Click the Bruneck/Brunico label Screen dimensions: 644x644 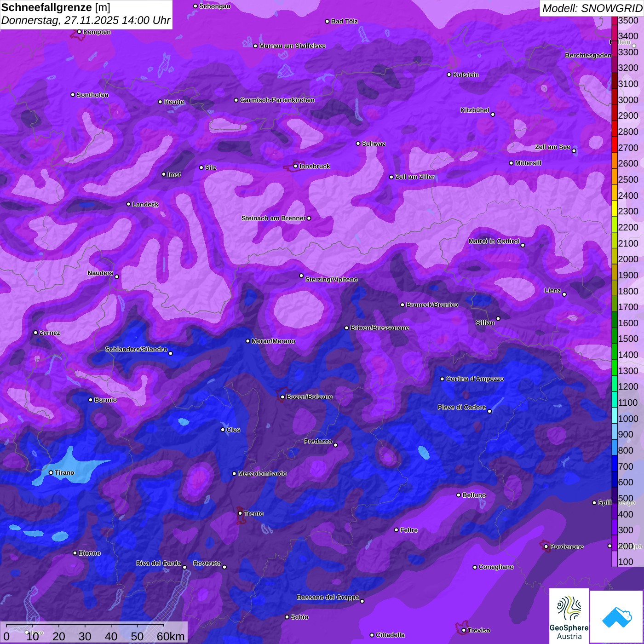[x=432, y=305]
